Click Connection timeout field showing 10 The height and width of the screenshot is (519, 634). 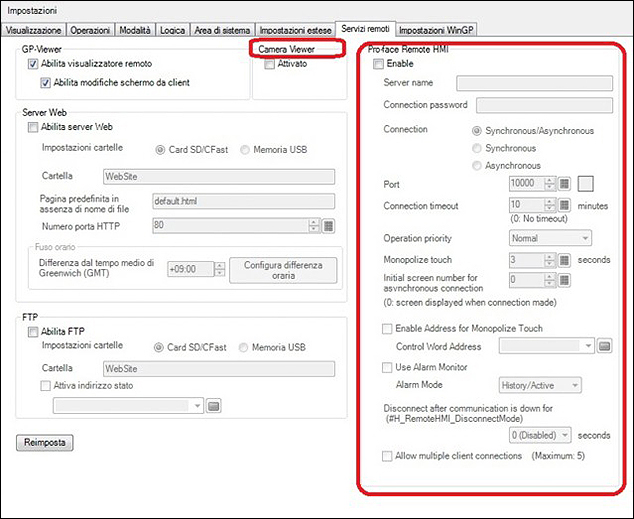[526, 205]
